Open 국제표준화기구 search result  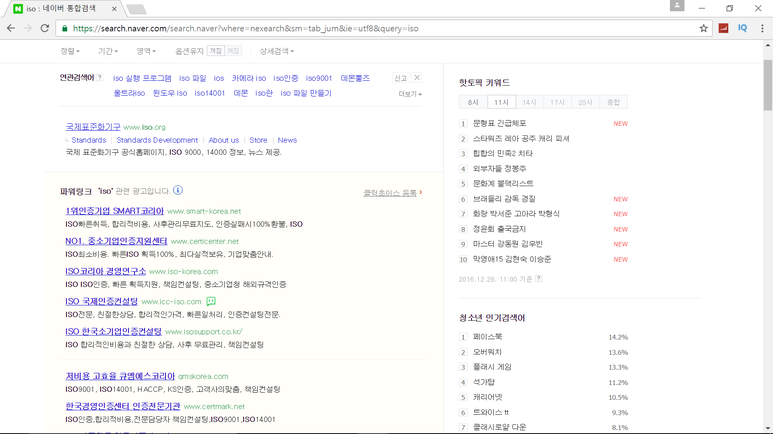click(93, 127)
